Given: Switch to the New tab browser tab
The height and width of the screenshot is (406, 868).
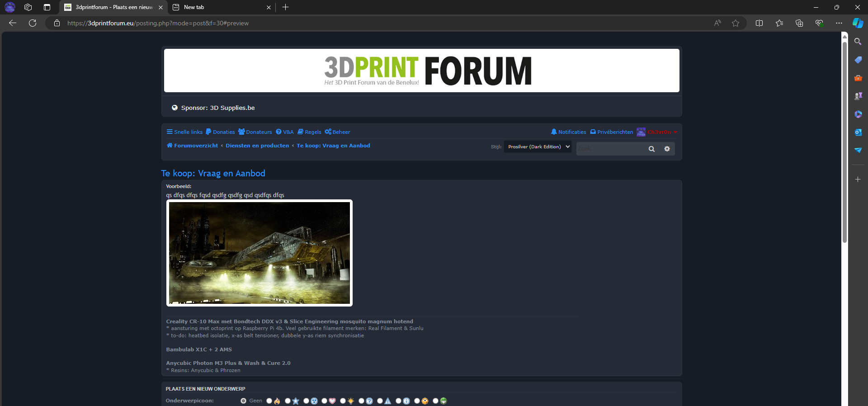Looking at the screenshot, I should click(x=222, y=7).
